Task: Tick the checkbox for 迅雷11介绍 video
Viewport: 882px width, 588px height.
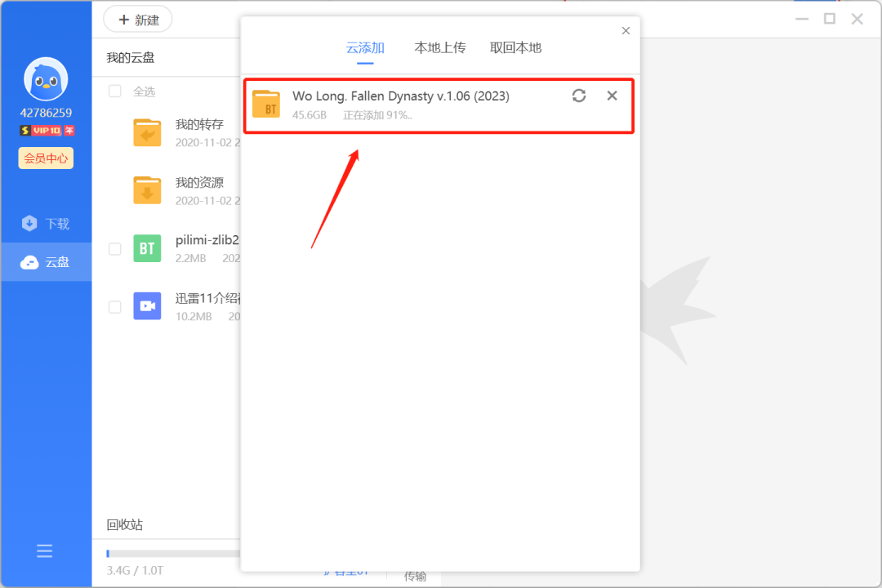Action: 115,307
